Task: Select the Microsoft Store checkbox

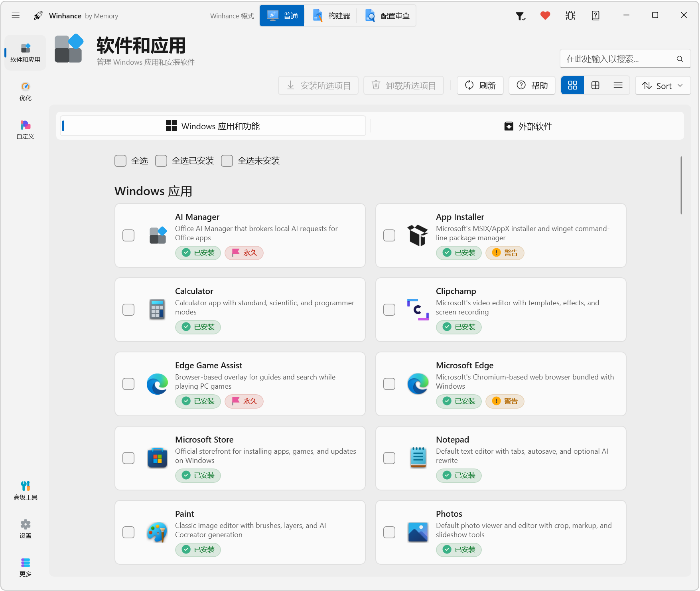Action: pyautogui.click(x=128, y=458)
